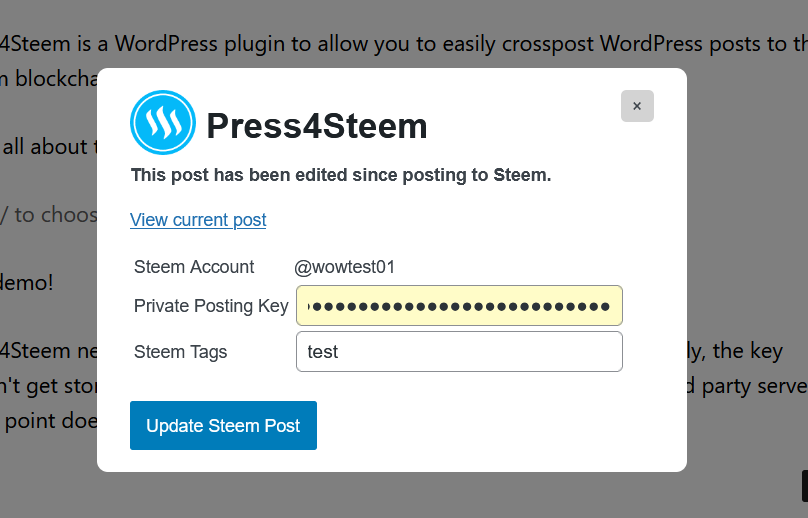Click the Press4Steem heading text

pos(316,126)
